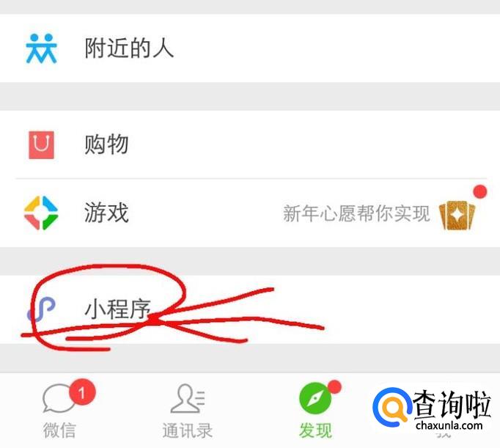Tap the Contacts person silhouette icon

tap(188, 399)
